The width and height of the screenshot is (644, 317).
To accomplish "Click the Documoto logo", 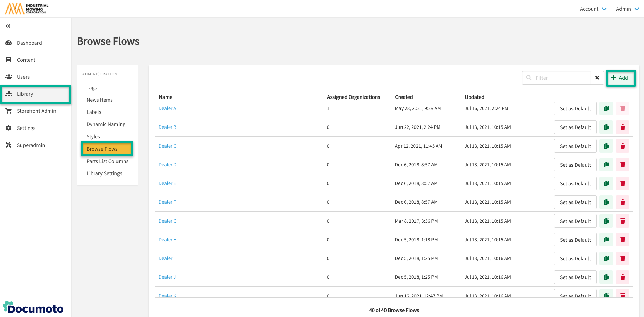I will click(x=33, y=308).
